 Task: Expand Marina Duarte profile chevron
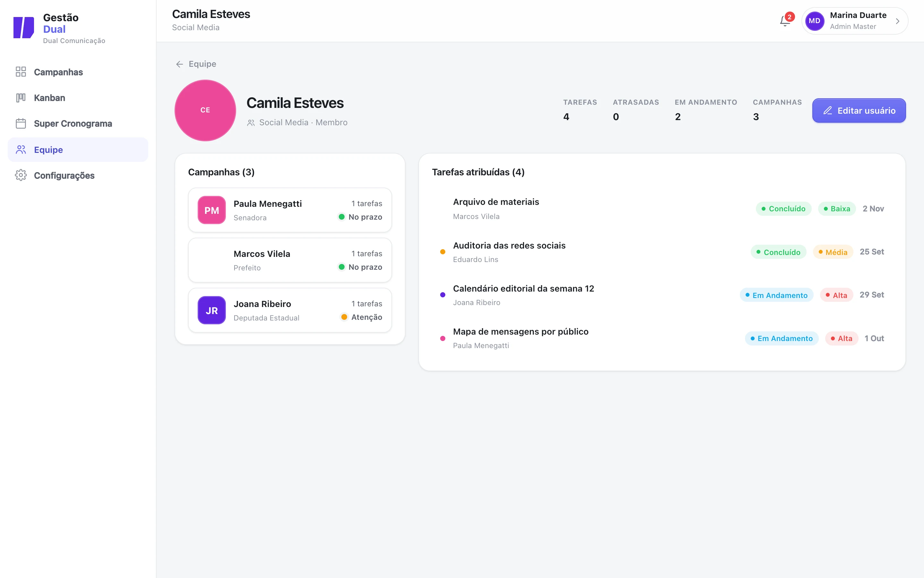click(x=898, y=21)
